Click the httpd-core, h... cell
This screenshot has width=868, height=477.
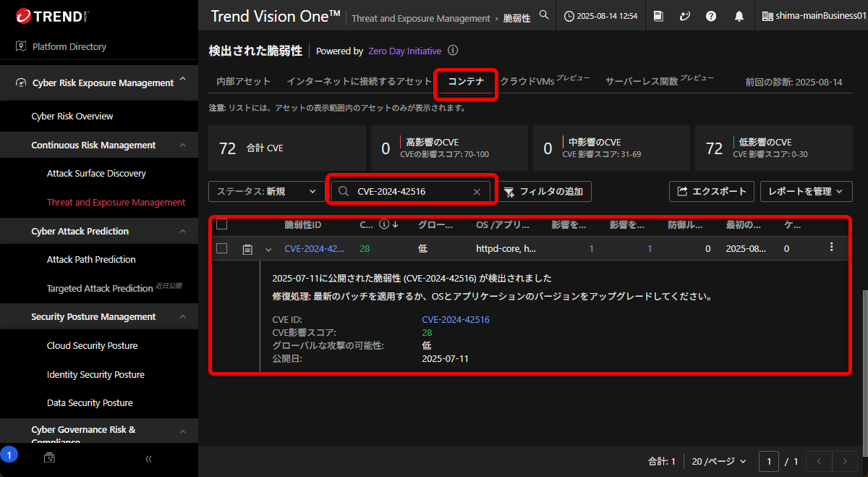tap(506, 248)
